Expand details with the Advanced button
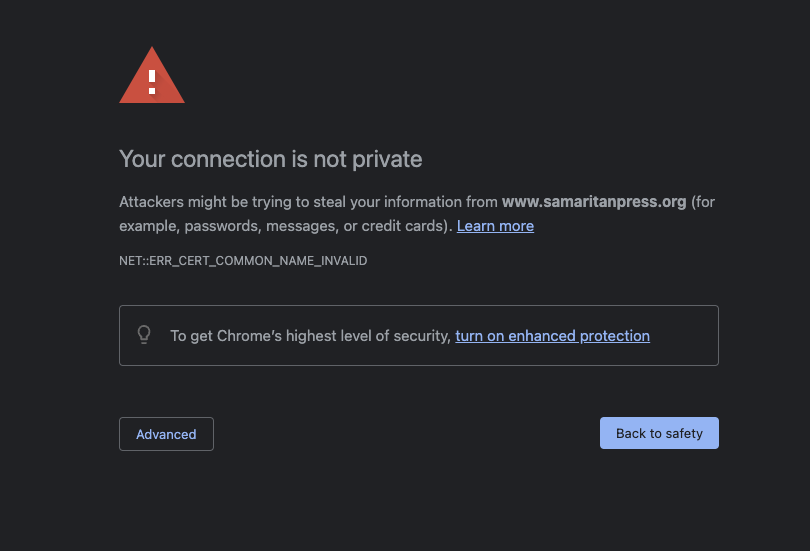The height and width of the screenshot is (551, 810). (x=166, y=434)
